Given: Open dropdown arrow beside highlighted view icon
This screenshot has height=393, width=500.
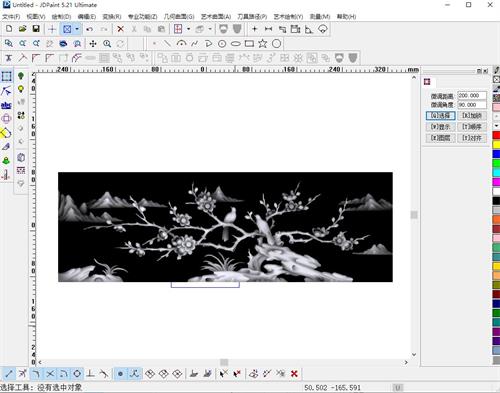Looking at the screenshot, I should click(77, 29).
